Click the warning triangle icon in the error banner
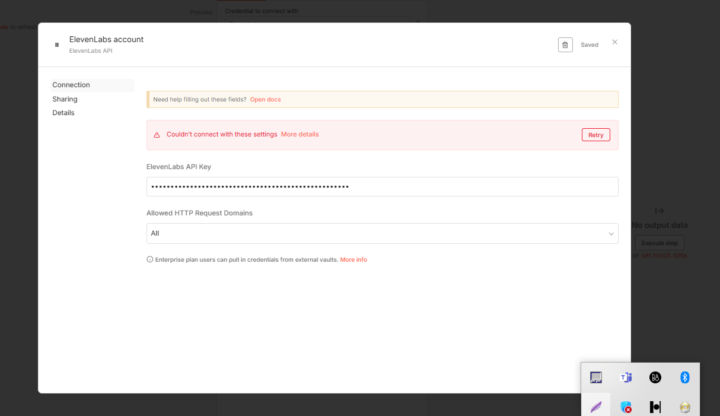 (157, 135)
